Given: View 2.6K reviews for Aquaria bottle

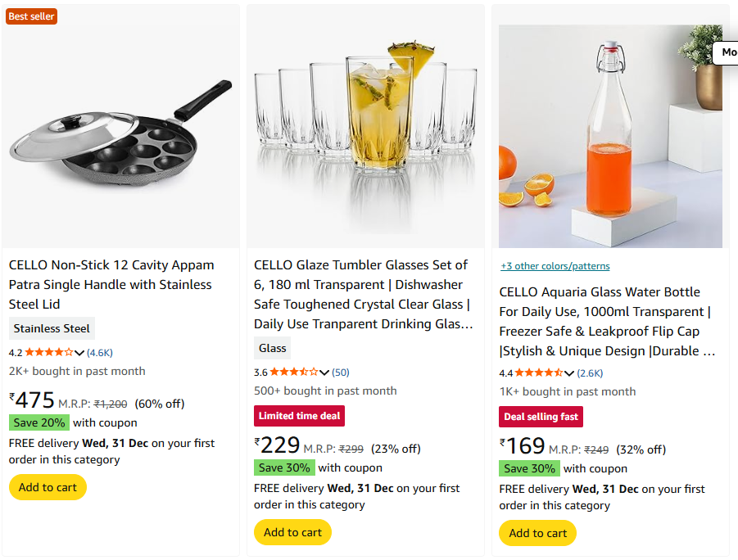Looking at the screenshot, I should click(590, 373).
